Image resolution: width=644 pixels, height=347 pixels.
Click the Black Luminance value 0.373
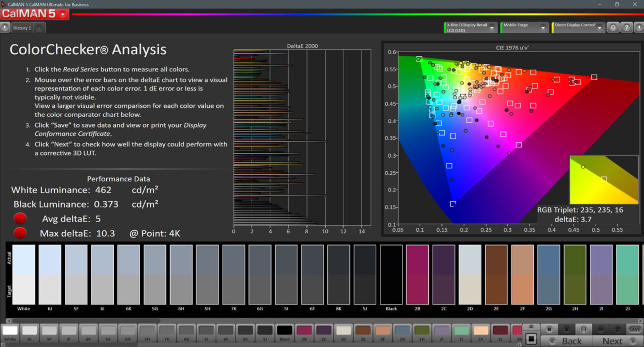[106, 204]
